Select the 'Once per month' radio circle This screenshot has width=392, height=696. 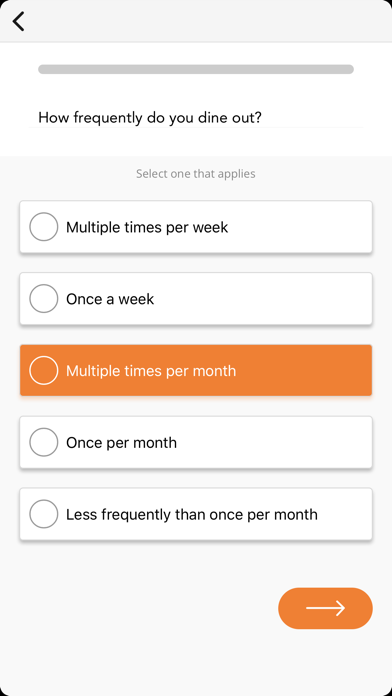tap(44, 442)
